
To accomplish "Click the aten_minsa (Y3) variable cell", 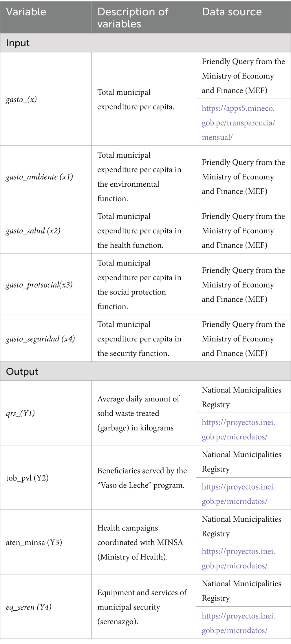I will (x=34, y=543).
